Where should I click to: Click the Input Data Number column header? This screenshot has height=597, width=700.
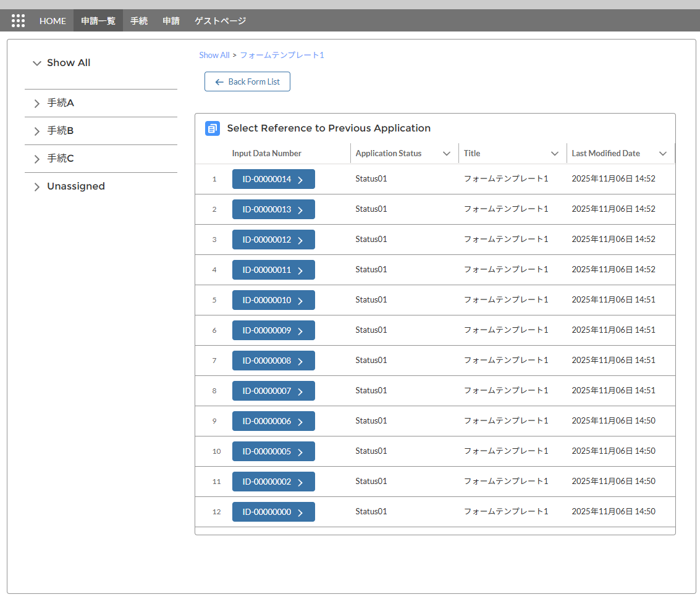tap(267, 154)
